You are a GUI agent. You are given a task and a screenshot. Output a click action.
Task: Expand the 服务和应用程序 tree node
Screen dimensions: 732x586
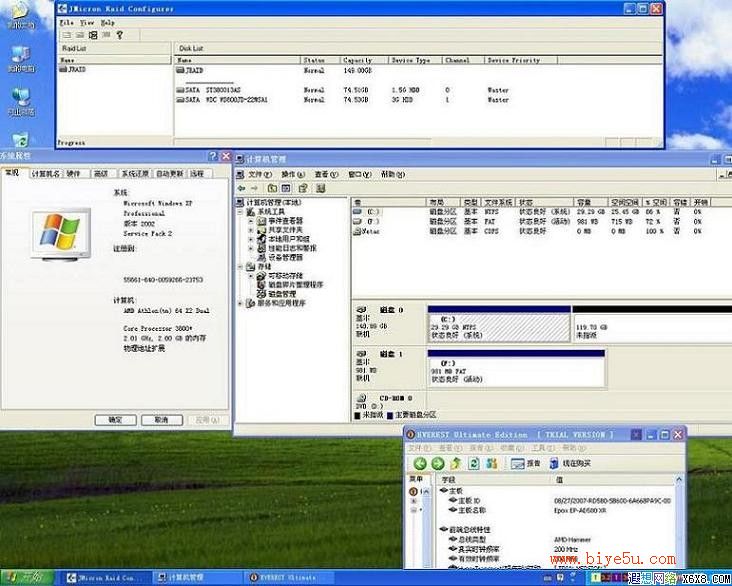[x=240, y=303]
